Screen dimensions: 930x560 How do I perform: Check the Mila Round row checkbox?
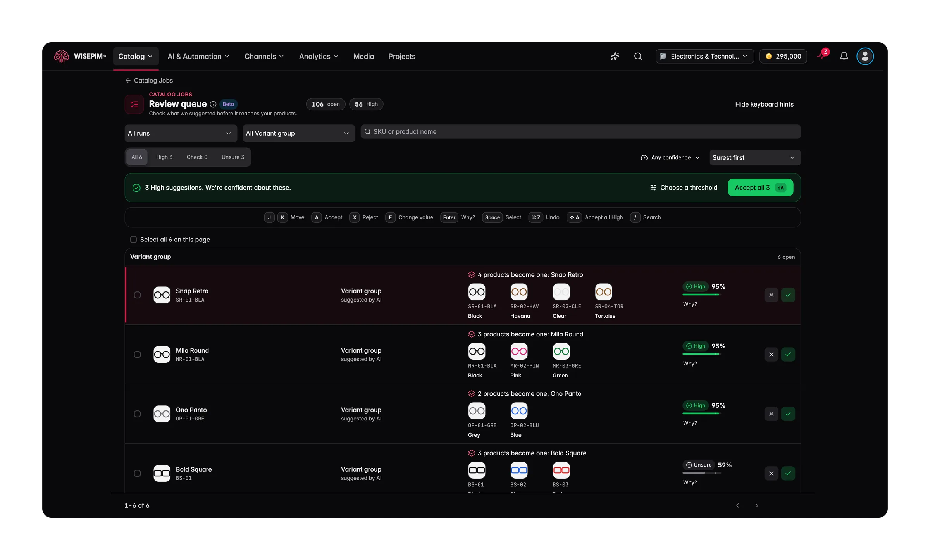[137, 354]
